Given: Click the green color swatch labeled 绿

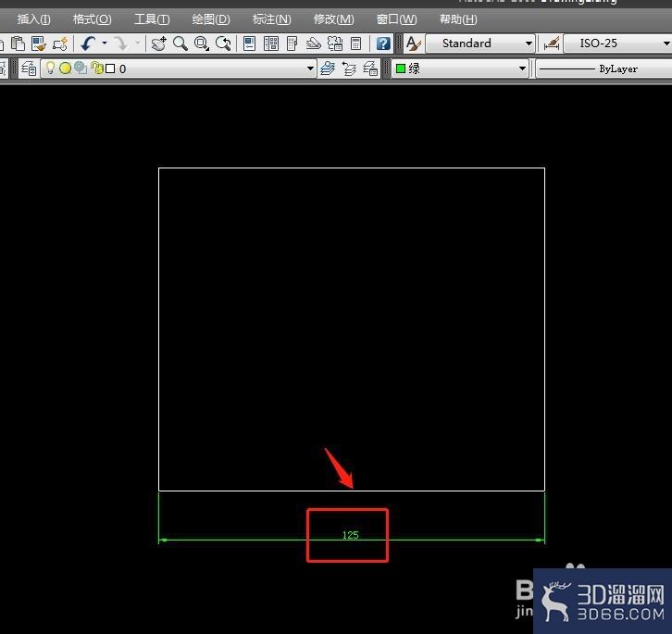Looking at the screenshot, I should point(401,68).
